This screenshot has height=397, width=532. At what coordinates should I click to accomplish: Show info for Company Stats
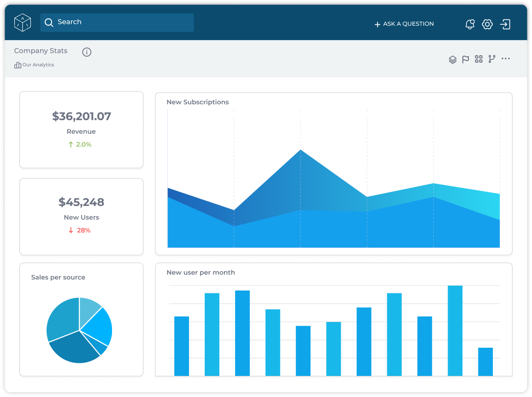click(x=87, y=52)
